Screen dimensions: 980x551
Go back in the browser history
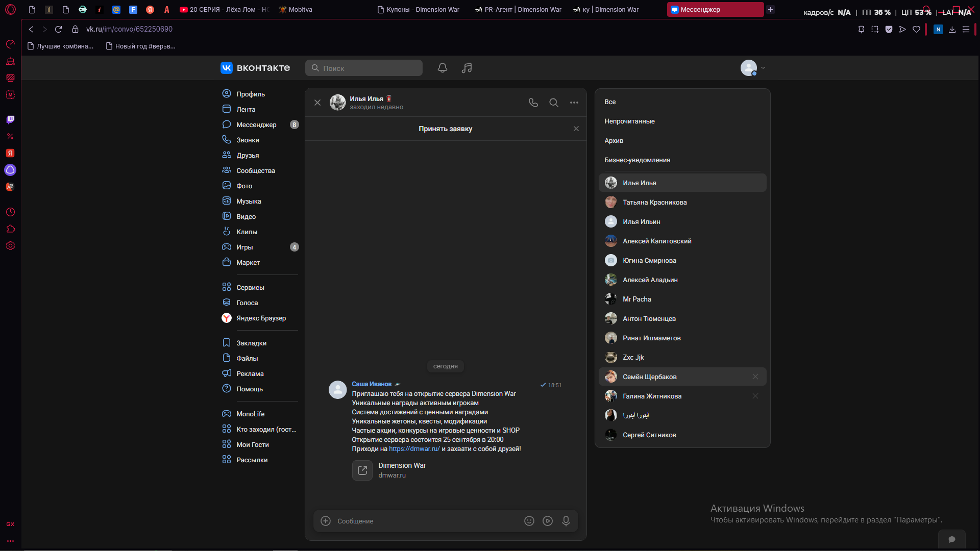coord(31,29)
